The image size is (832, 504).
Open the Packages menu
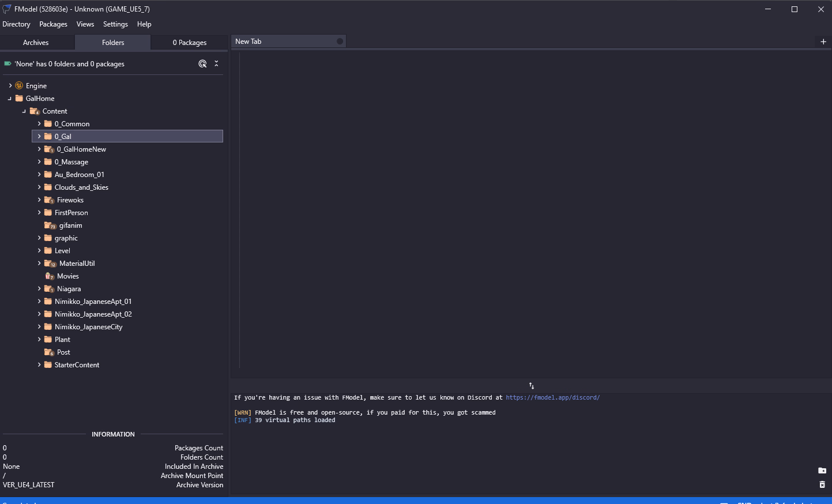(x=53, y=24)
